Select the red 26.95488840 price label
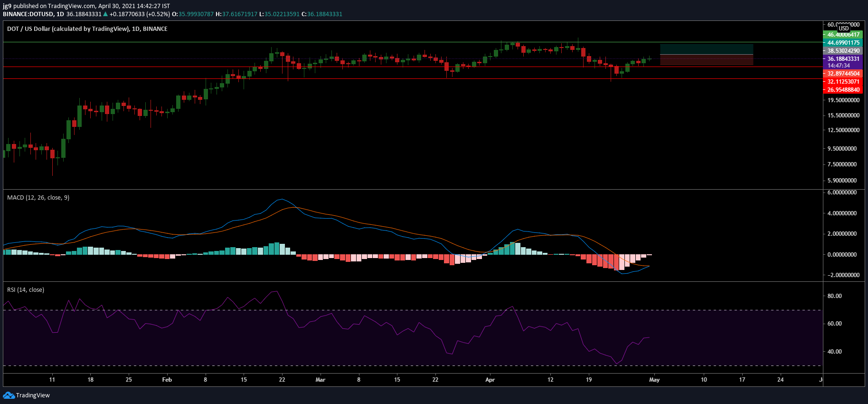The height and width of the screenshot is (404, 868). pos(843,90)
